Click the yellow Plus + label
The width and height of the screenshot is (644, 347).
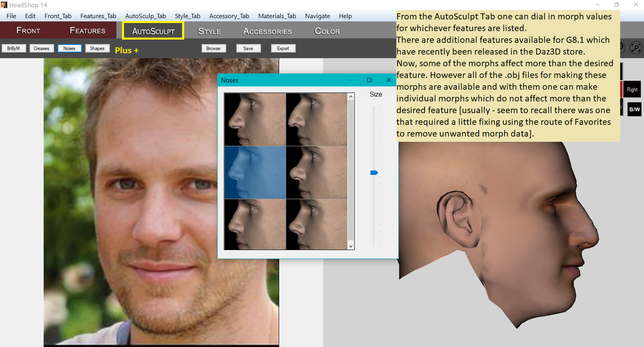click(x=126, y=50)
